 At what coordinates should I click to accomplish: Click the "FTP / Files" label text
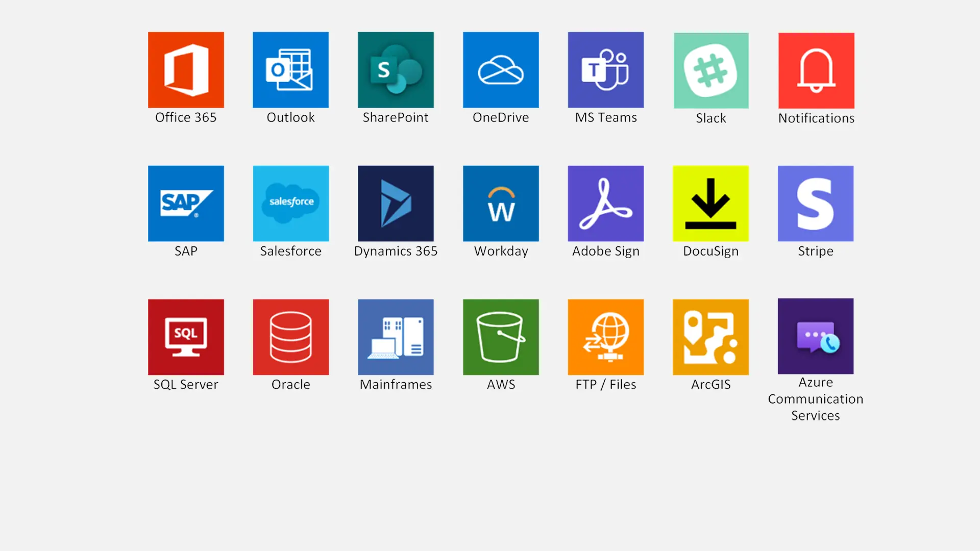tap(606, 384)
